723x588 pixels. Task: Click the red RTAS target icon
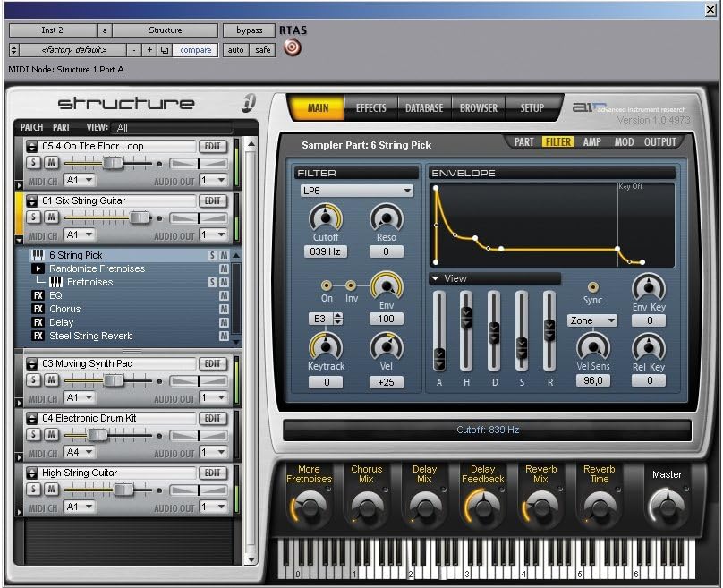(292, 48)
